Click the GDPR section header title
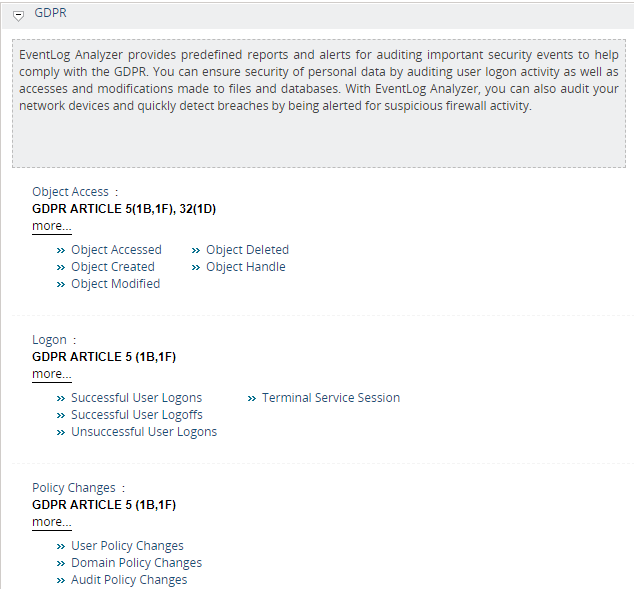 pyautogui.click(x=50, y=14)
